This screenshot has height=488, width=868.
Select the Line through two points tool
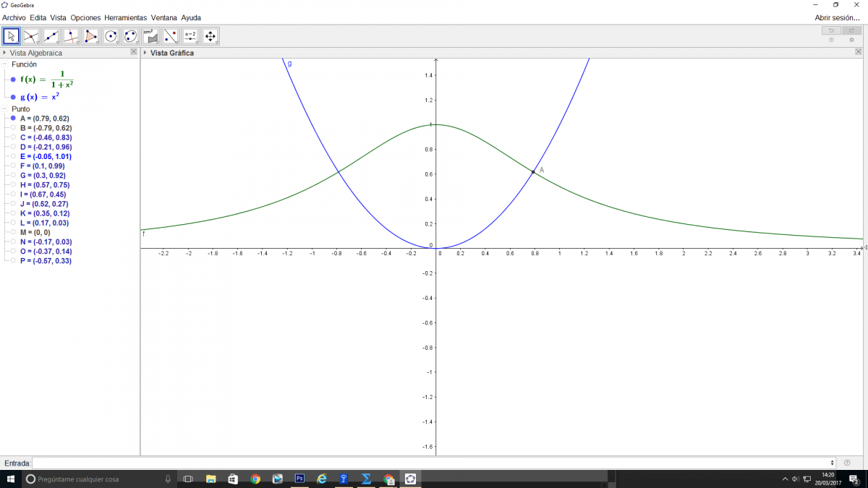click(51, 35)
